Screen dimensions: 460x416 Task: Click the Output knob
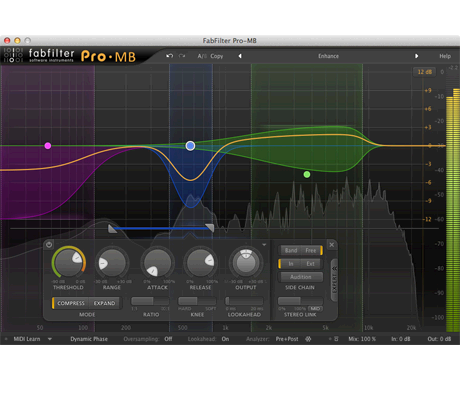coord(246,263)
